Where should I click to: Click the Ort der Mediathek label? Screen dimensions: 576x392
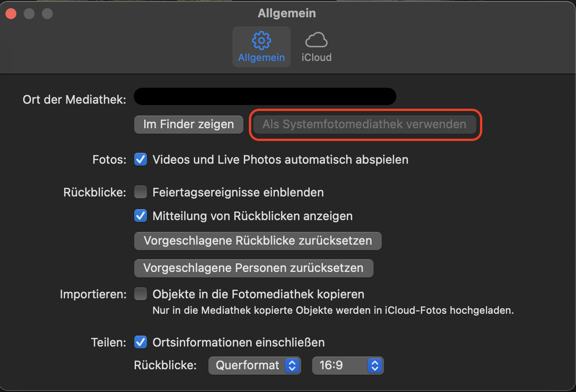tap(74, 100)
